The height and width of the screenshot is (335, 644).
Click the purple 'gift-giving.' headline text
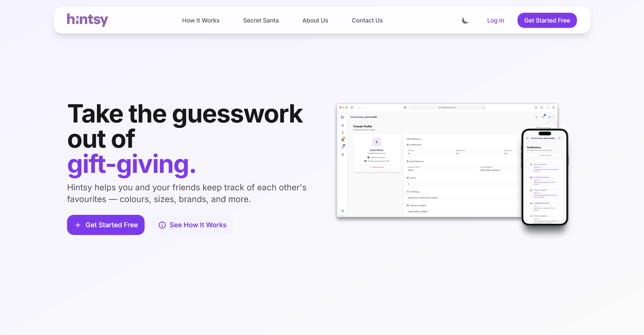point(131,164)
